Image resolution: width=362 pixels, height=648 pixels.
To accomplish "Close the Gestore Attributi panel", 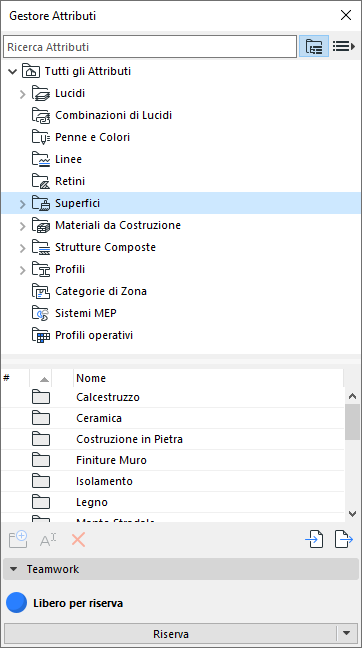I will [346, 16].
